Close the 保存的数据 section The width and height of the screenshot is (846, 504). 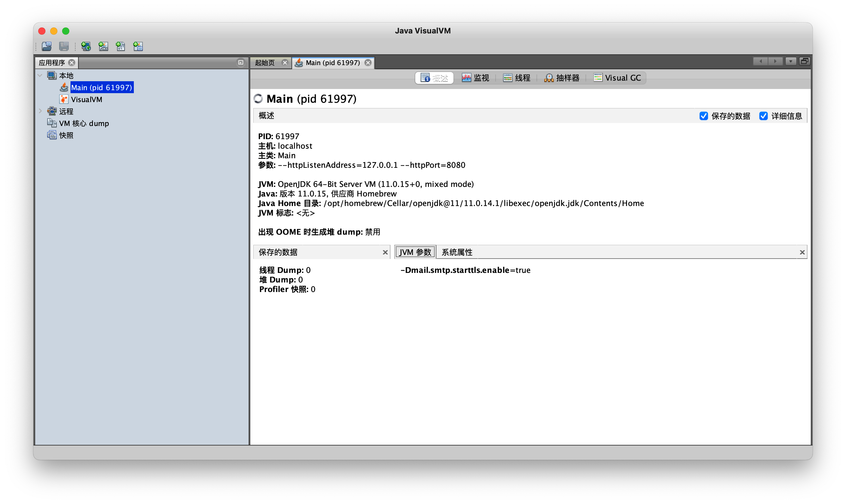[x=385, y=252]
